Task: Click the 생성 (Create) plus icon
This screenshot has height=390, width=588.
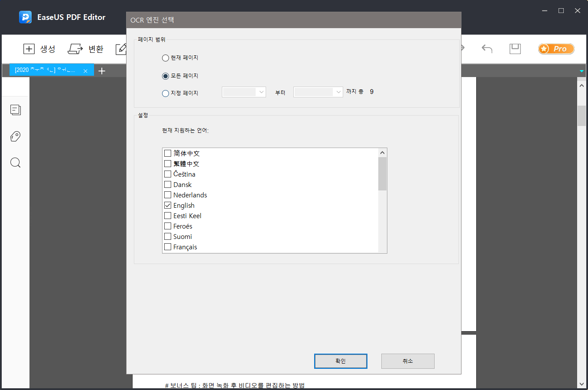Action: 29,49
